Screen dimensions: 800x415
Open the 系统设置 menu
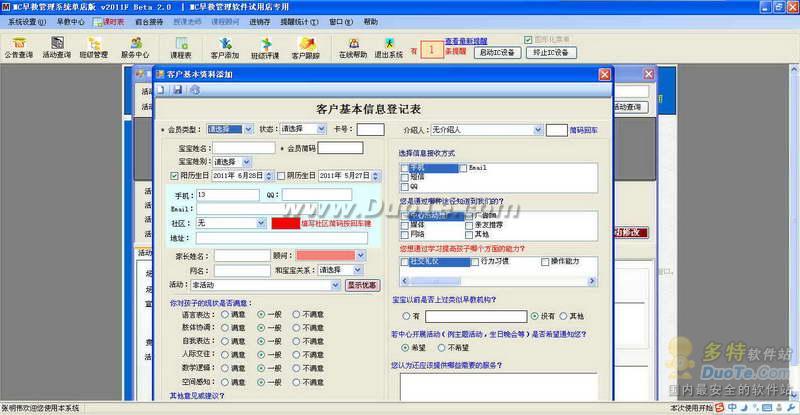pyautogui.click(x=27, y=22)
